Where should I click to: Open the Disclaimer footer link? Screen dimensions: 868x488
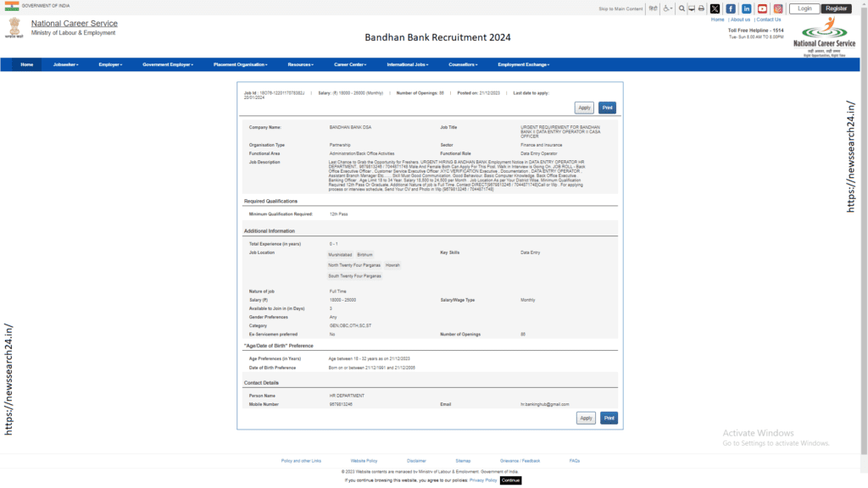[416, 461]
